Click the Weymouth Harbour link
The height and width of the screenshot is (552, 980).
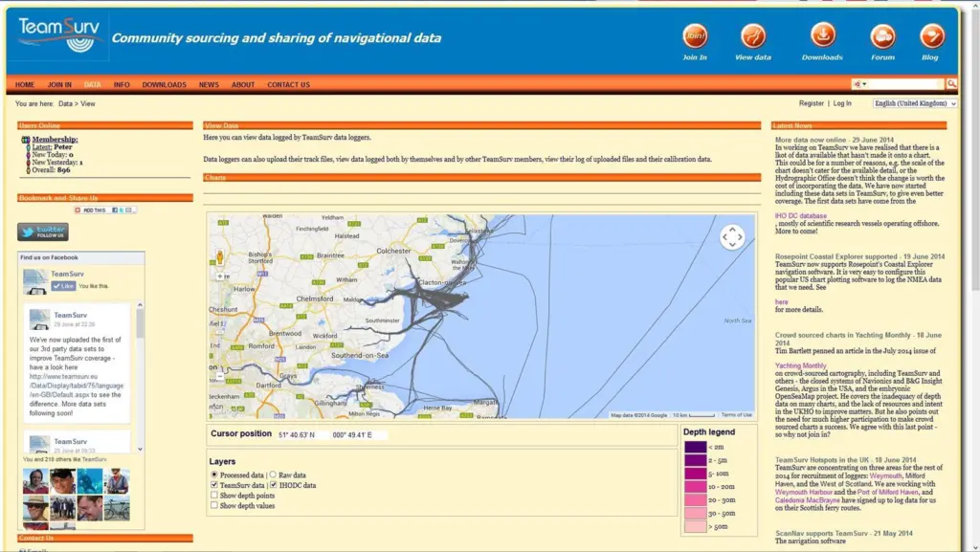pyautogui.click(x=804, y=492)
